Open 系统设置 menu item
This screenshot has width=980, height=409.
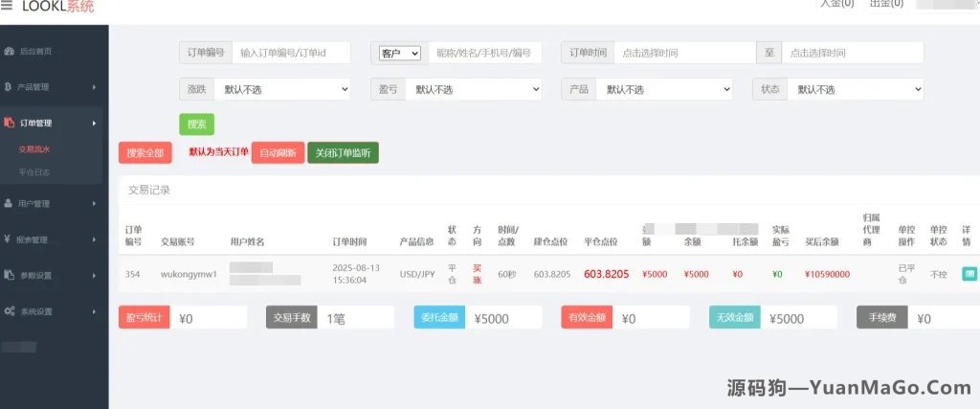(36, 311)
